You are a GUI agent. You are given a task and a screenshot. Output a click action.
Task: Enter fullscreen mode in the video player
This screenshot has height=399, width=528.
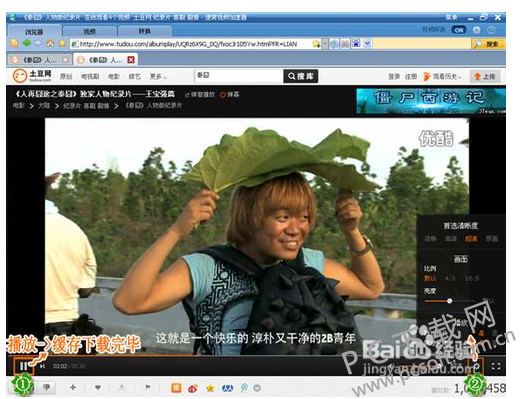pyautogui.click(x=496, y=366)
